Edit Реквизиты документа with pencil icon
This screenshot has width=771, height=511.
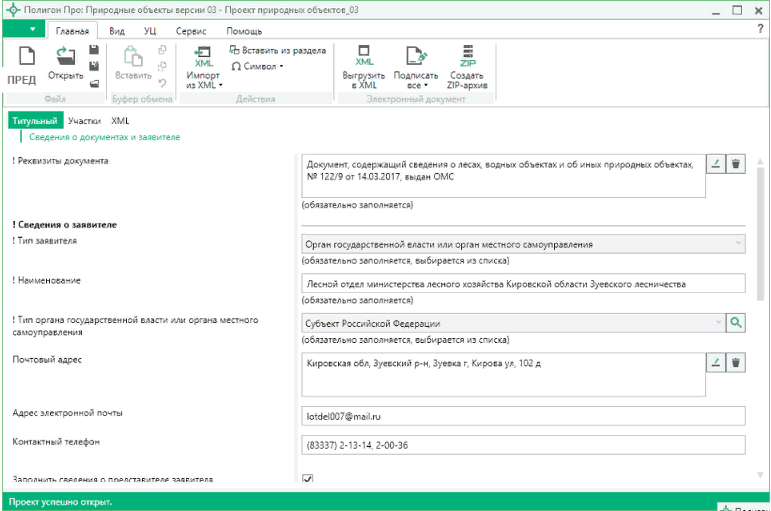715,164
